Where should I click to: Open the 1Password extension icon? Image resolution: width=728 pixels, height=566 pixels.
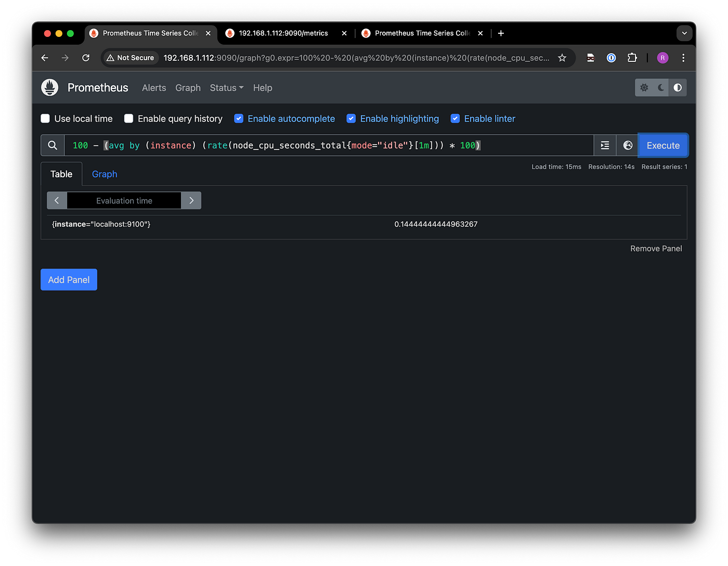coord(612,58)
